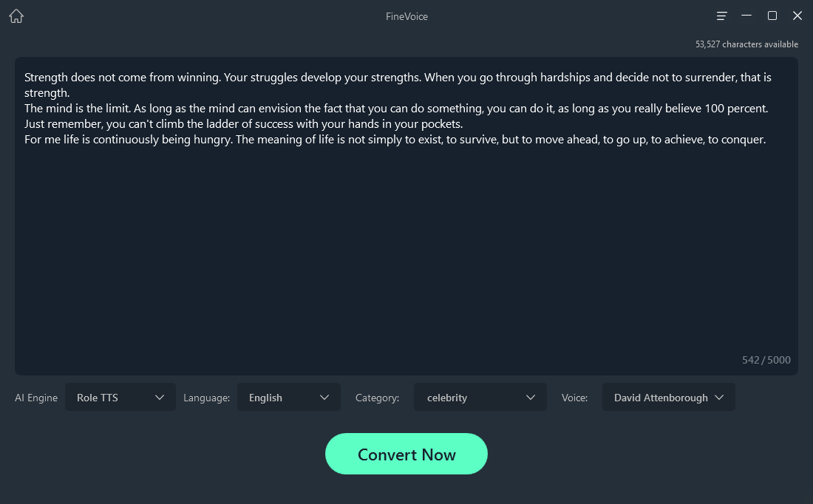Click the 542/5000 character counter
This screenshot has width=813, height=504.
click(766, 361)
